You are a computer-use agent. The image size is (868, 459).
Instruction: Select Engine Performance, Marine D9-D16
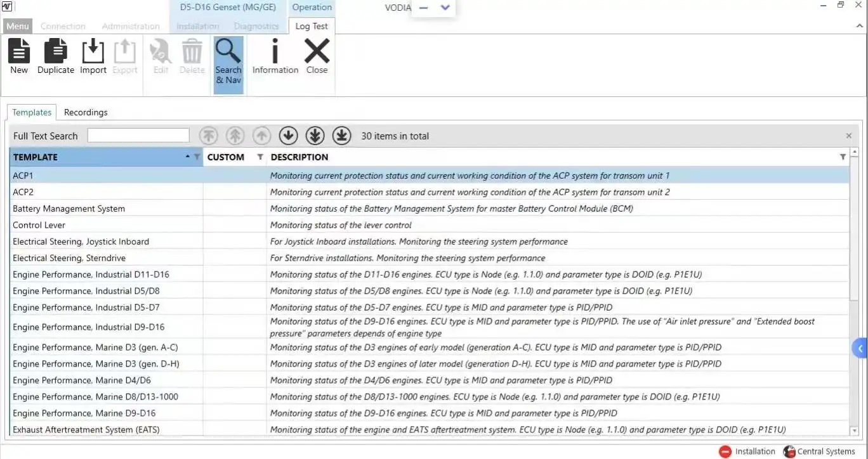point(430,413)
